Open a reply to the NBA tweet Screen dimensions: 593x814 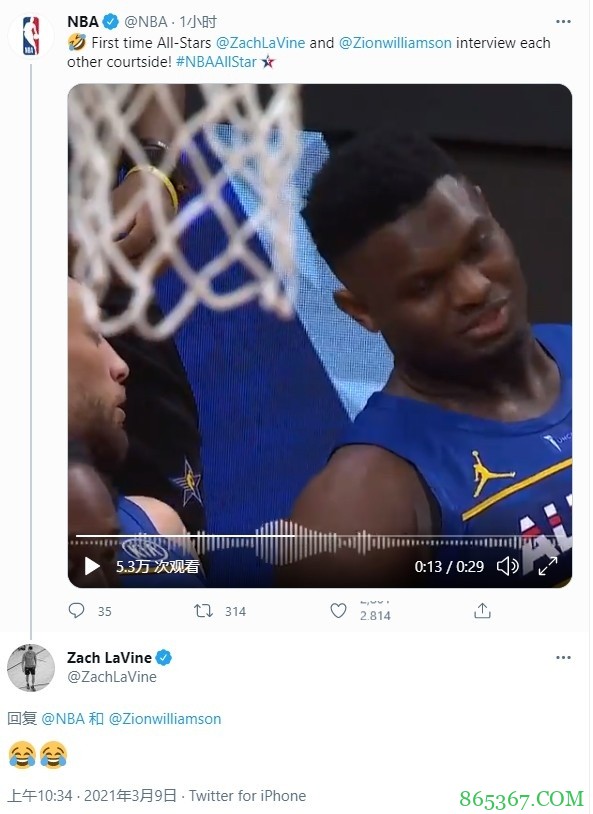(x=74, y=611)
